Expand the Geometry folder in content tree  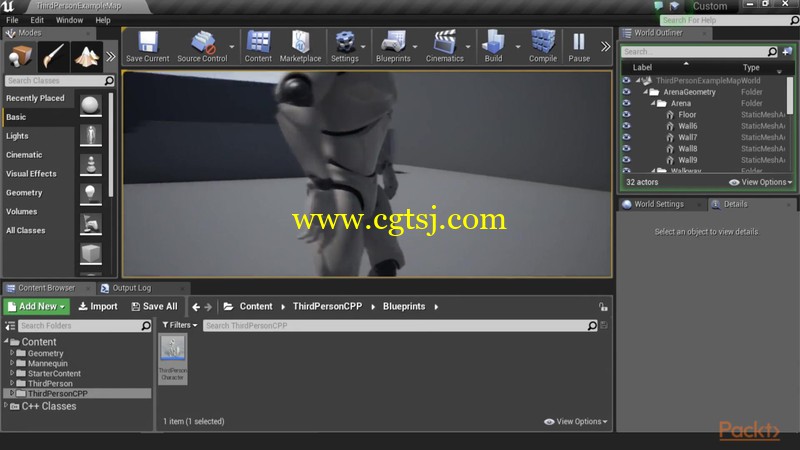12,353
